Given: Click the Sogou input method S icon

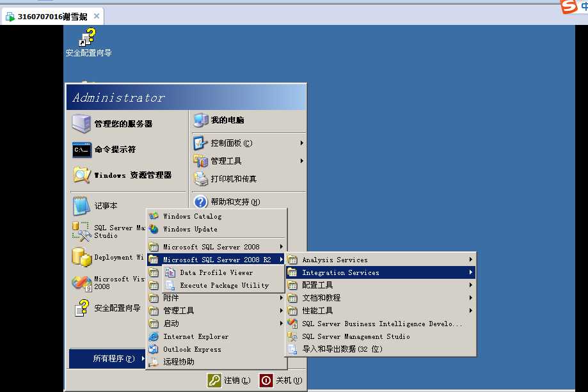Looking at the screenshot, I should 569,6.
